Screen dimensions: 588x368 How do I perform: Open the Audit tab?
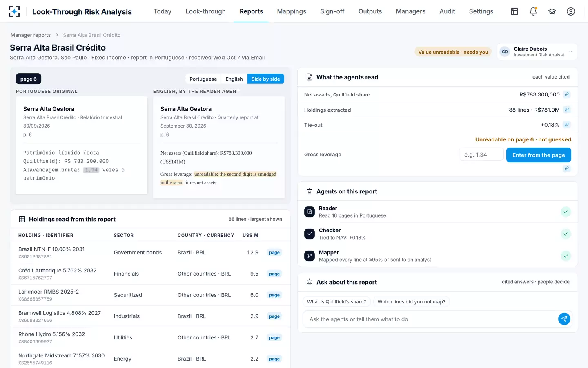point(447,11)
